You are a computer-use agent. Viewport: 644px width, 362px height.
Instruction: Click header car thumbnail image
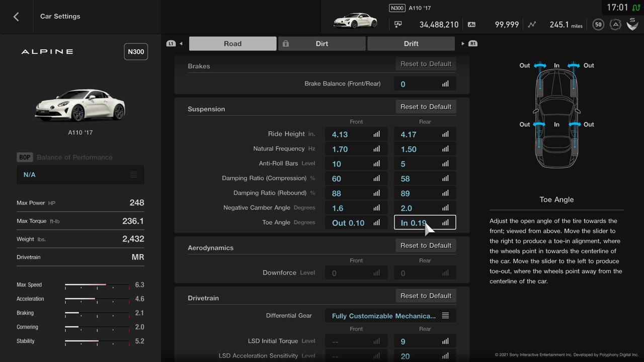[355, 21]
